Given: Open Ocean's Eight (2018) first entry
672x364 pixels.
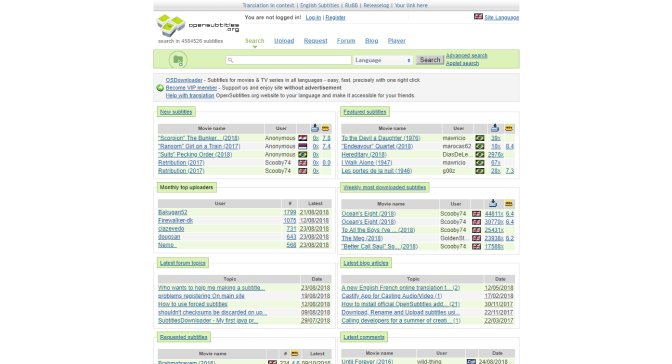Looking at the screenshot, I should coord(369,214).
